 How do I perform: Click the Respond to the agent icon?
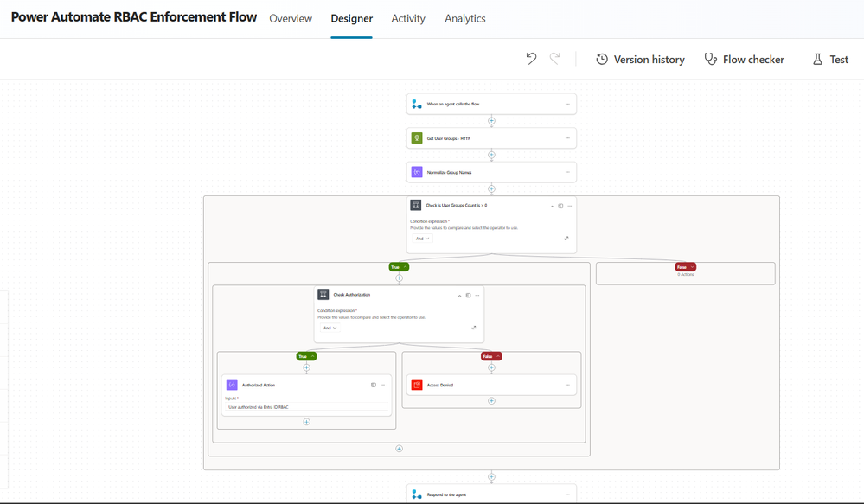(x=417, y=494)
